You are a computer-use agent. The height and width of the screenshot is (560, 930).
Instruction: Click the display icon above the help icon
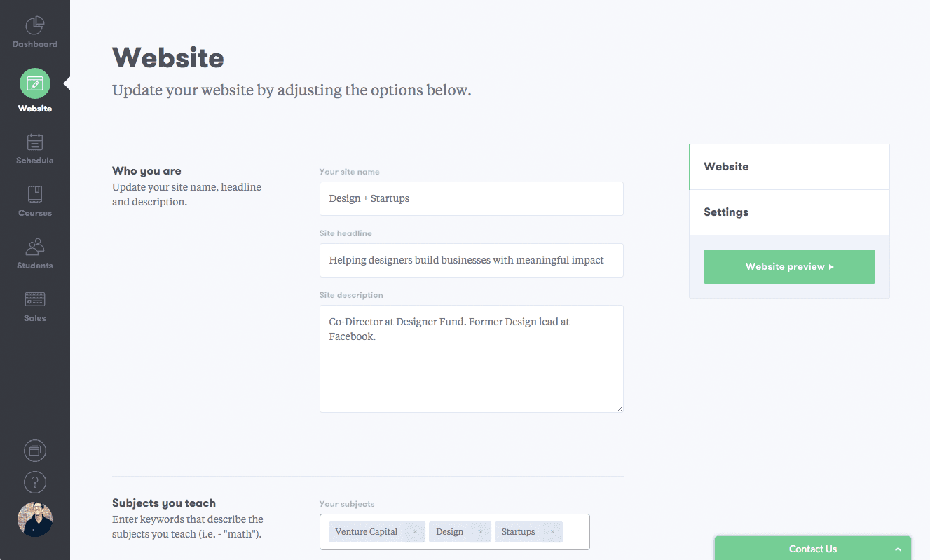(x=34, y=451)
